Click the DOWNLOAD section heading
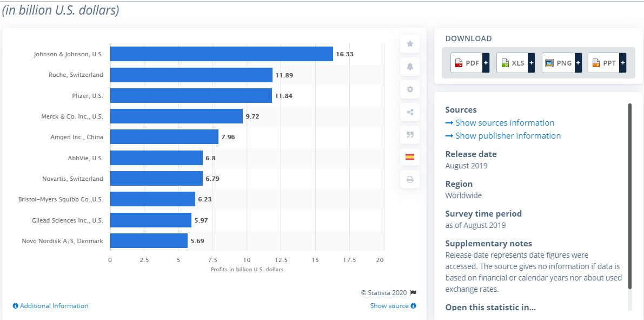The image size is (644, 320). tap(469, 38)
